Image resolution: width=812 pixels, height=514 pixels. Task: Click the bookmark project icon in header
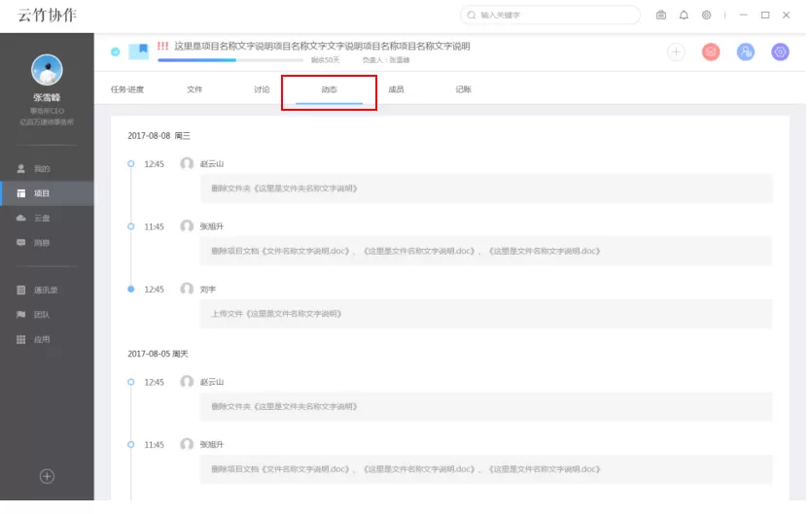coord(139,51)
